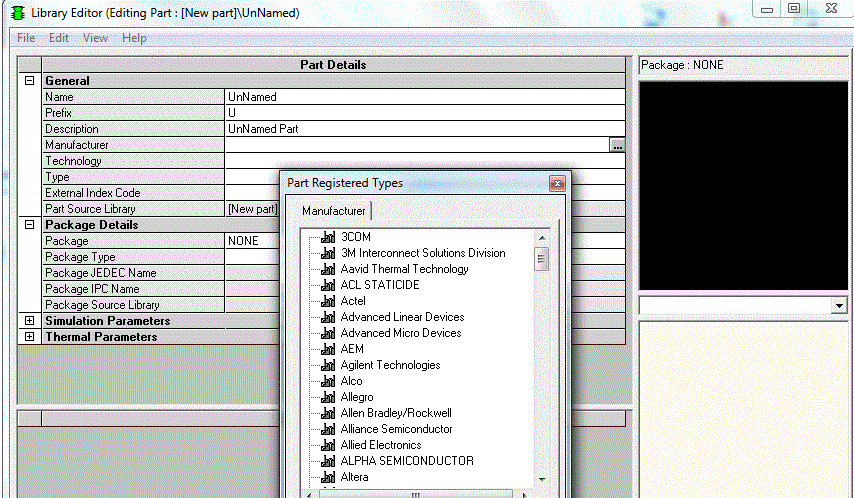
Task: Click the Package Type row label
Action: coord(80,257)
